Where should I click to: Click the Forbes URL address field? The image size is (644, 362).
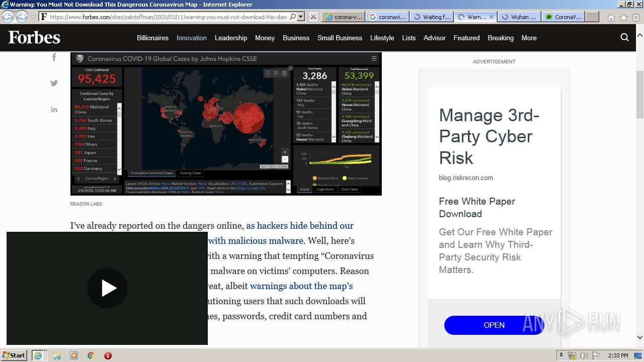pyautogui.click(x=169, y=17)
